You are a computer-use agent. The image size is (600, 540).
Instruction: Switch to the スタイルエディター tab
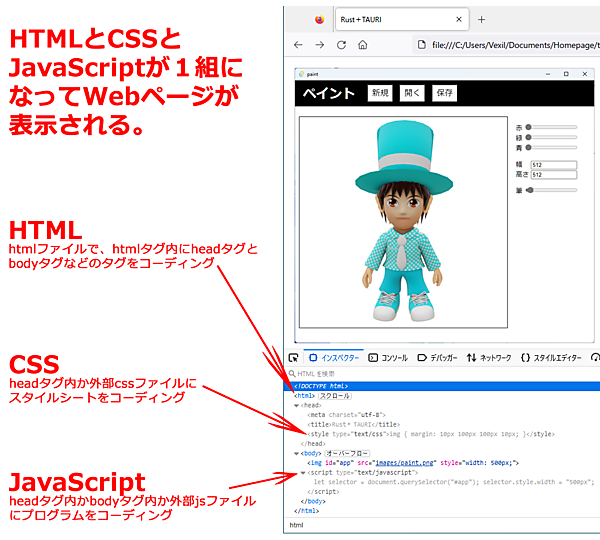[551, 358]
